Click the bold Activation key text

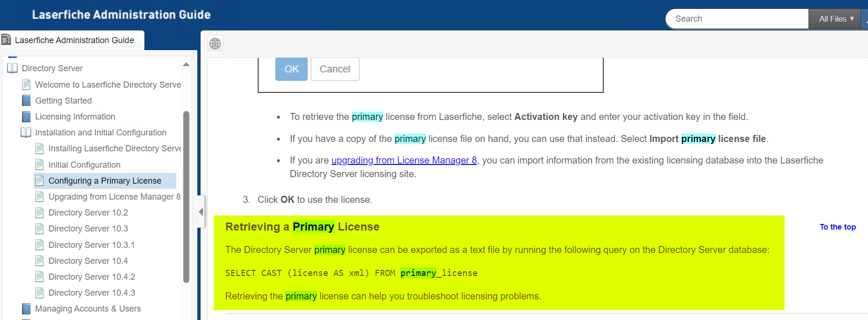coord(546,117)
